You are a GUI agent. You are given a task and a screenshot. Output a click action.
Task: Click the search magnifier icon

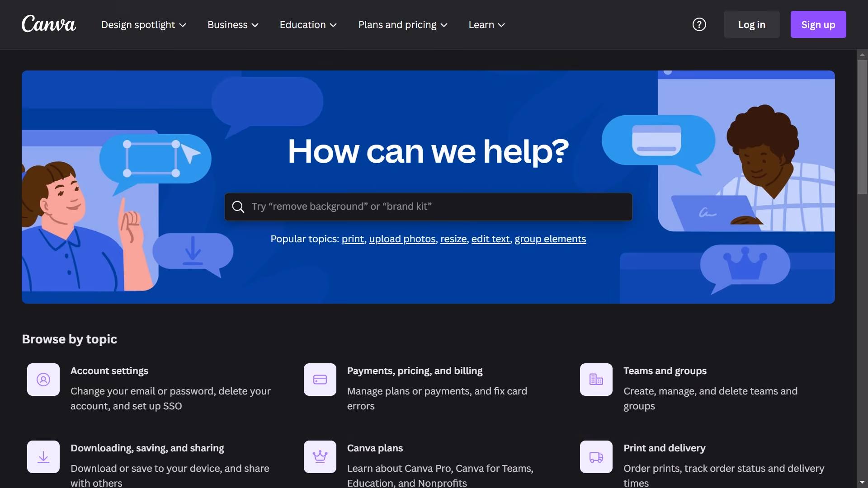click(238, 207)
